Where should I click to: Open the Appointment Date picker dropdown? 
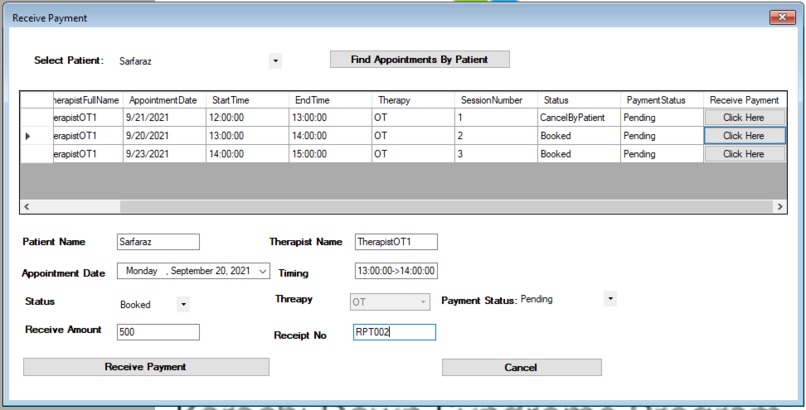(263, 271)
